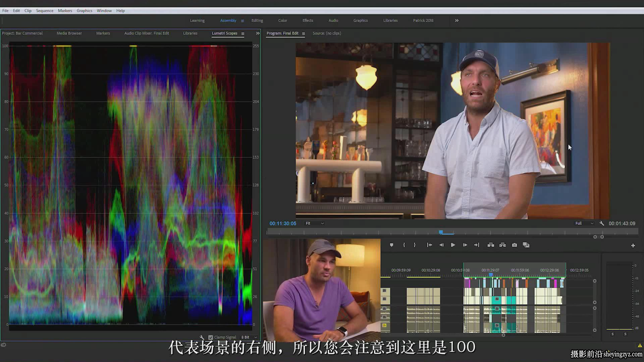Toggle solo on right audio meter channel

point(625,334)
